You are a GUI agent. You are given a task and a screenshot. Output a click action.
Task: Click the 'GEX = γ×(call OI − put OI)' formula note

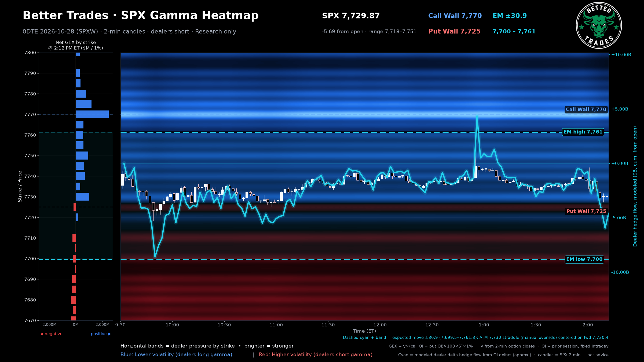pyautogui.click(x=499, y=346)
